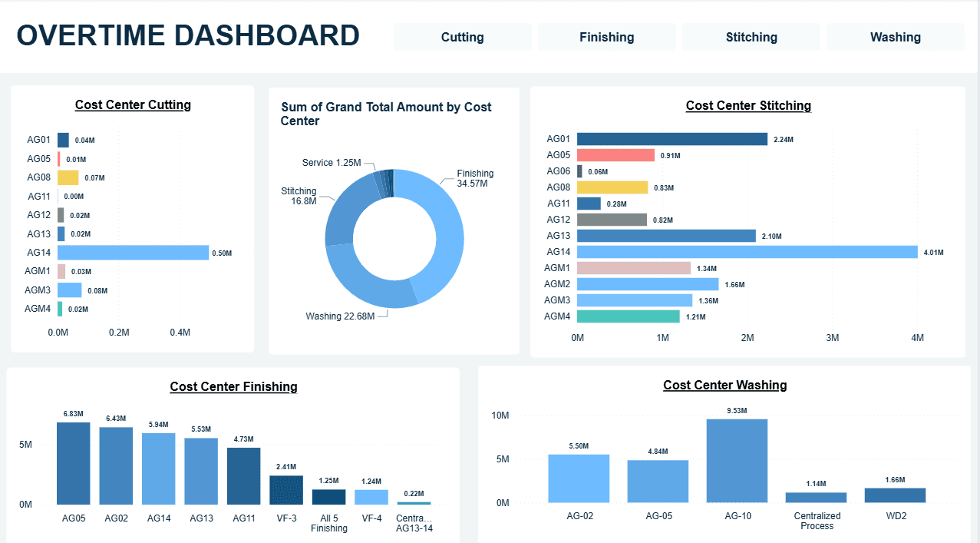Click the 0.50M data label in Cutting

223,253
